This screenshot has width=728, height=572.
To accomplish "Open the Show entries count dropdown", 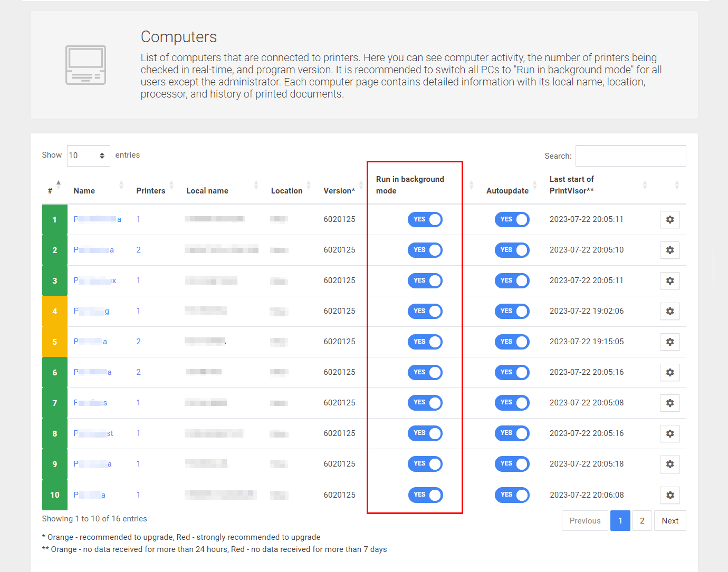I will 88,156.
